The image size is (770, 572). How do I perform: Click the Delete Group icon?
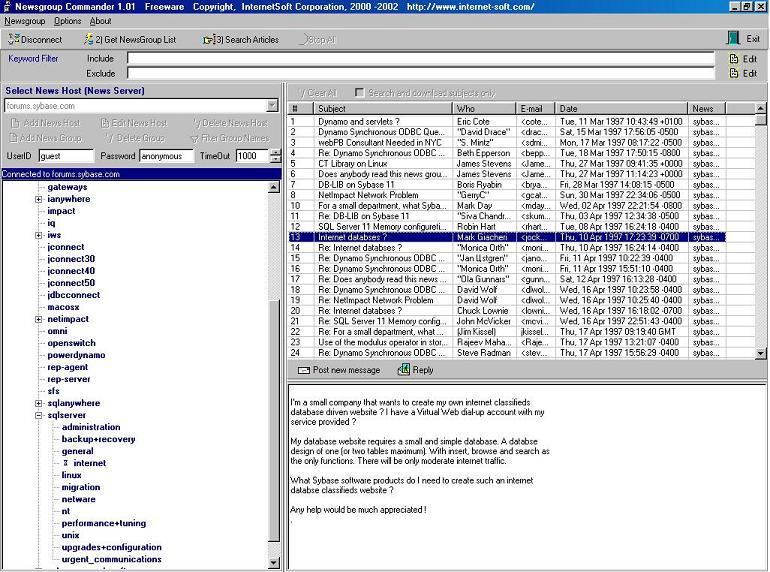coord(110,138)
